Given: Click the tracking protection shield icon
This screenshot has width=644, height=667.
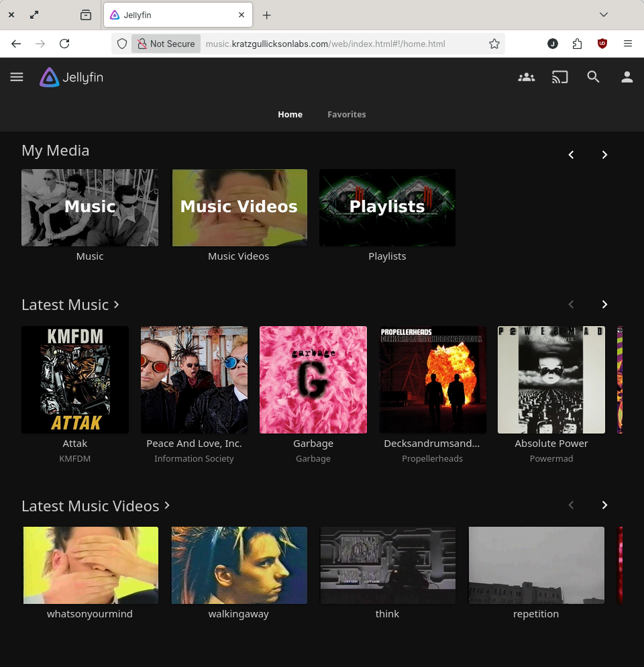Looking at the screenshot, I should coord(122,44).
